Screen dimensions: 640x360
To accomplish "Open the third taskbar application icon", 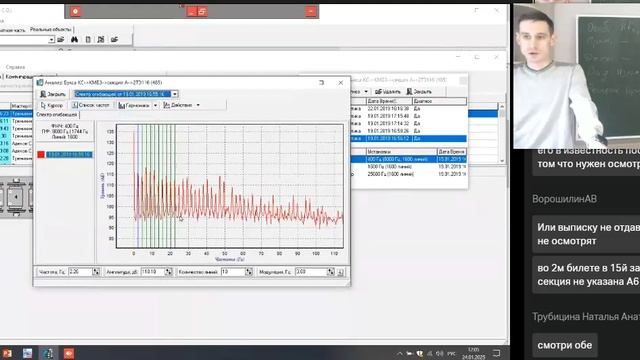I will pos(48,353).
